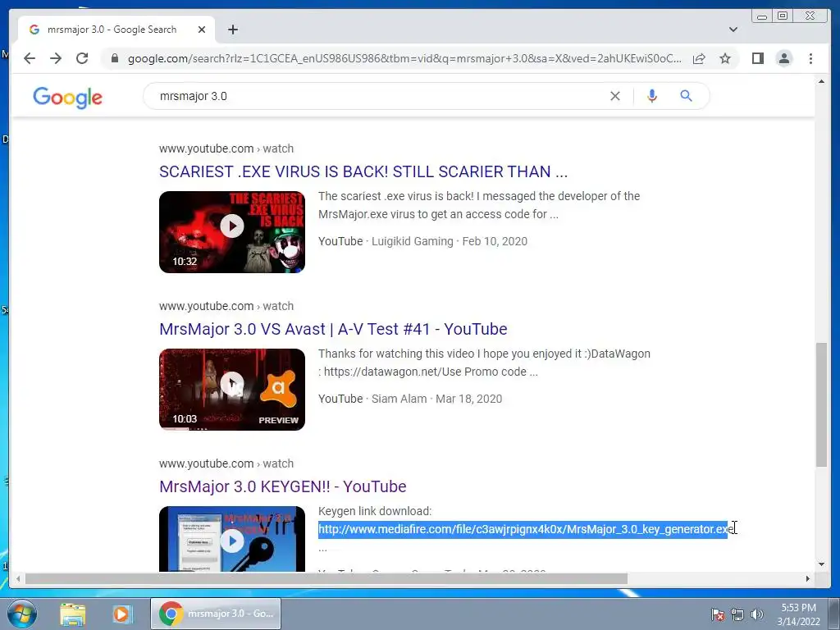Open the Windows Start menu
This screenshot has height=630, width=840.
(21, 614)
